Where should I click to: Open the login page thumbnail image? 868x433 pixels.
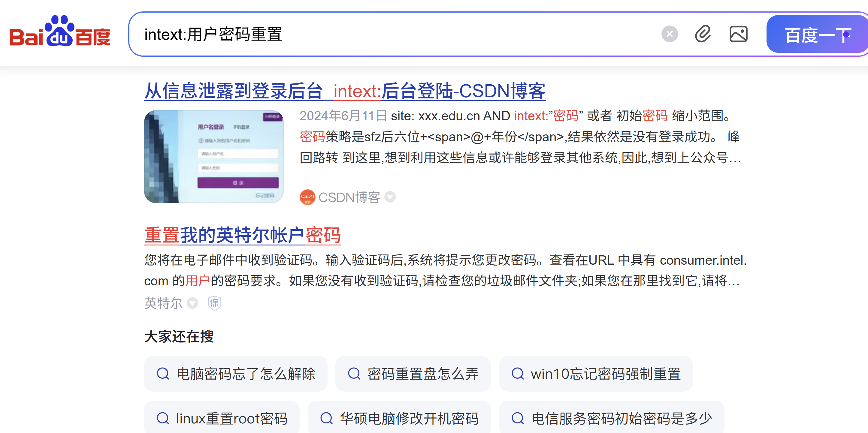coord(214,156)
